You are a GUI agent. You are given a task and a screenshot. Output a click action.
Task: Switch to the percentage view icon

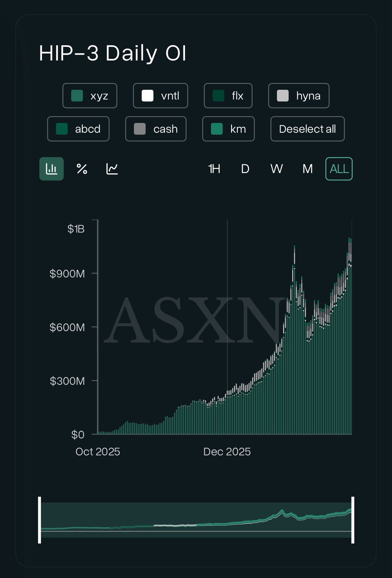click(82, 169)
